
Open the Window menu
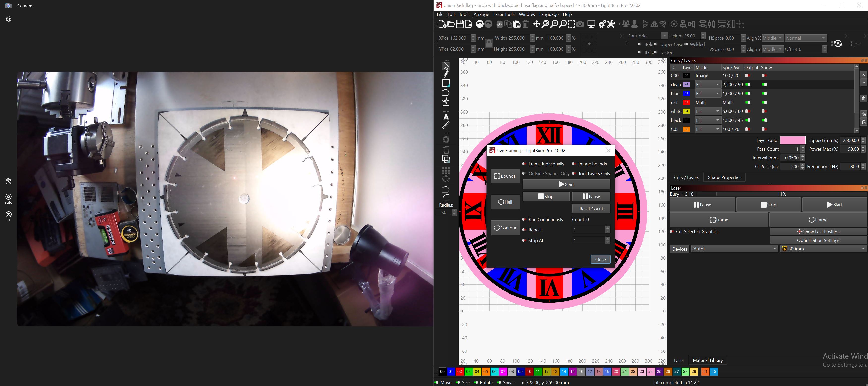pos(527,14)
